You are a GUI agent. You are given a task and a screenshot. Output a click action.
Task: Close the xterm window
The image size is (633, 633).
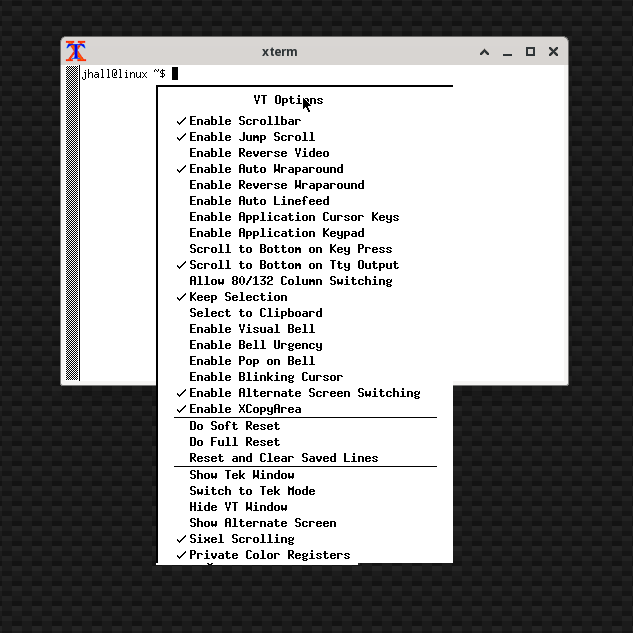(x=553, y=52)
